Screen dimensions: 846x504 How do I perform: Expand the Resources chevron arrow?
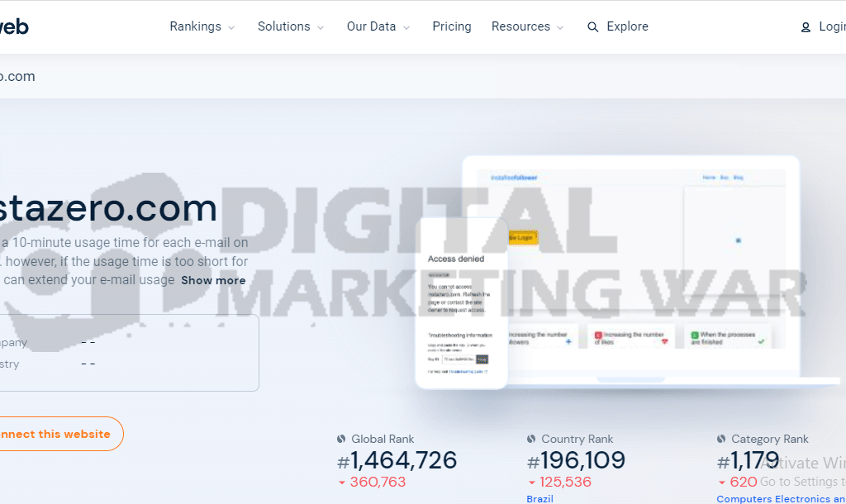560,27
